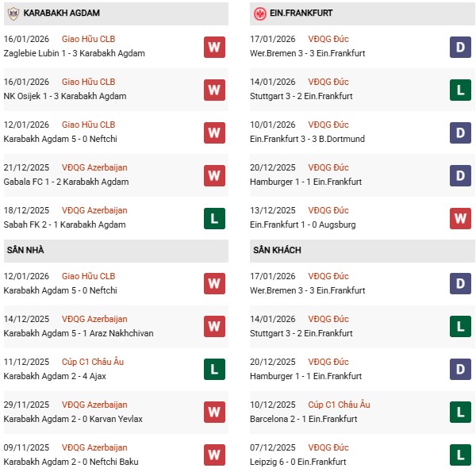Click the L badge beside Ajax match
The width and height of the screenshot is (476, 472).
[213, 370]
